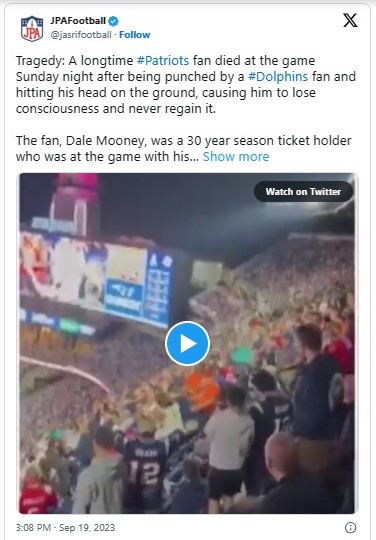376x540 pixels.
Task: Click the Watch on Twitter button
Action: 303,191
